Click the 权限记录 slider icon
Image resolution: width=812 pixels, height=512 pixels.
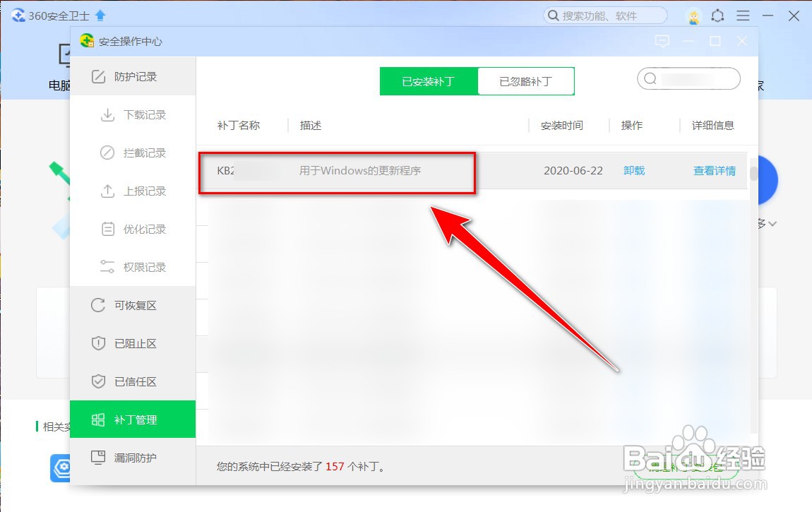point(107,267)
